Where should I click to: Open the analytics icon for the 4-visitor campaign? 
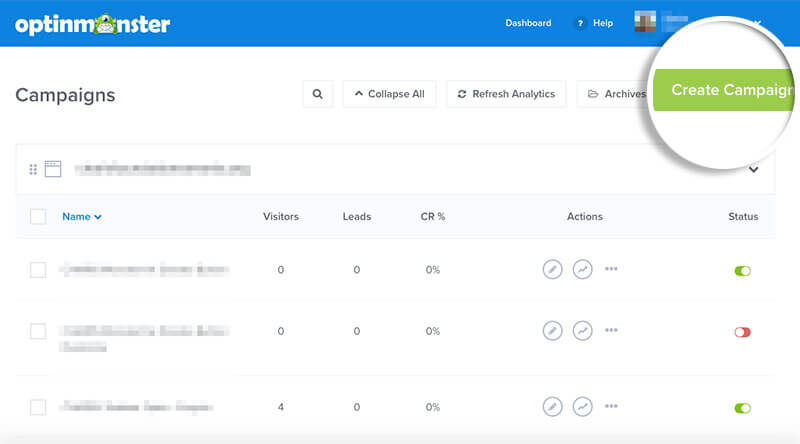pyautogui.click(x=582, y=407)
